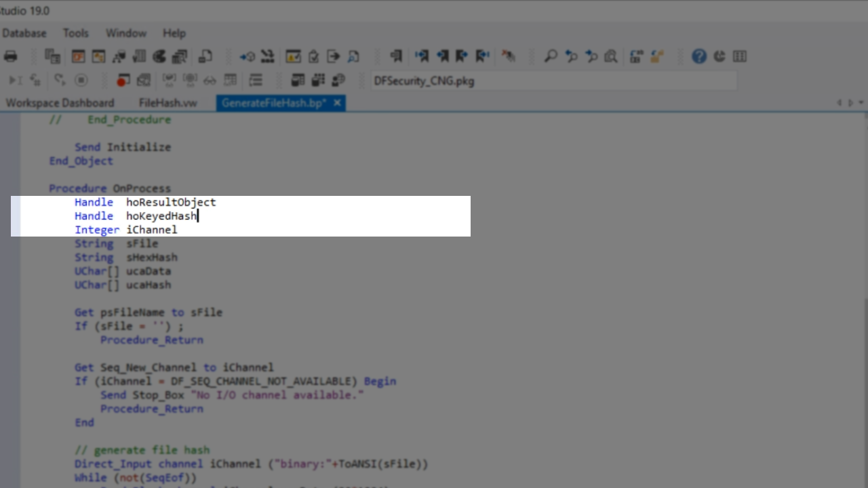
Task: Switch to the Workspace Dashboard tab
Action: click(x=60, y=103)
